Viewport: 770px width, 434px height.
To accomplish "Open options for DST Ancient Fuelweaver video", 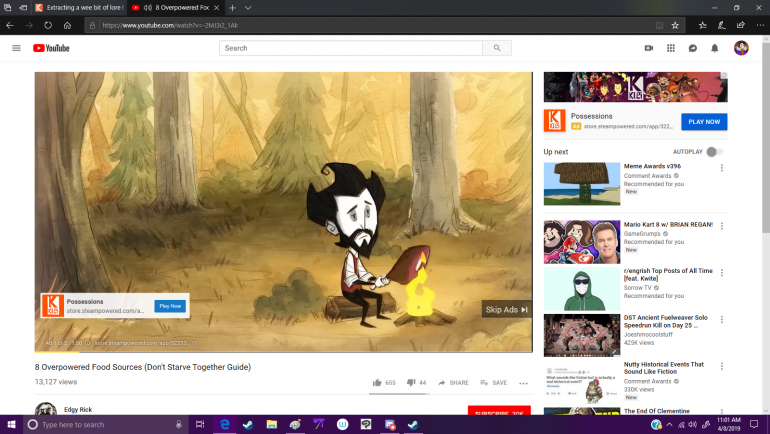I will pyautogui.click(x=722, y=320).
